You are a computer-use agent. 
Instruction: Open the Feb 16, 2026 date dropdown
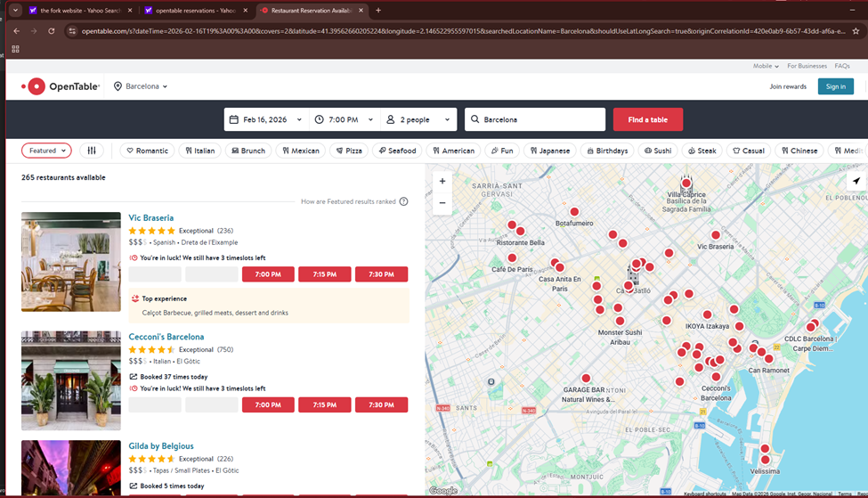264,119
